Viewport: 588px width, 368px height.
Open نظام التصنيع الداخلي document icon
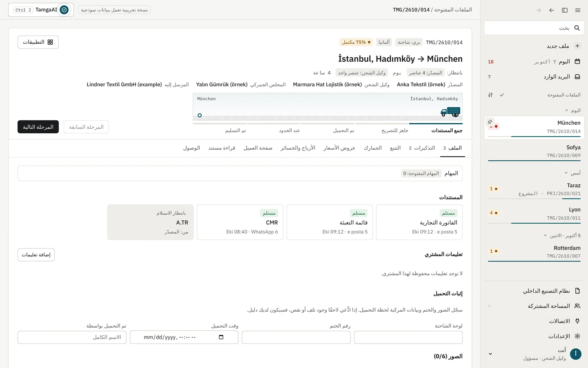click(x=577, y=291)
